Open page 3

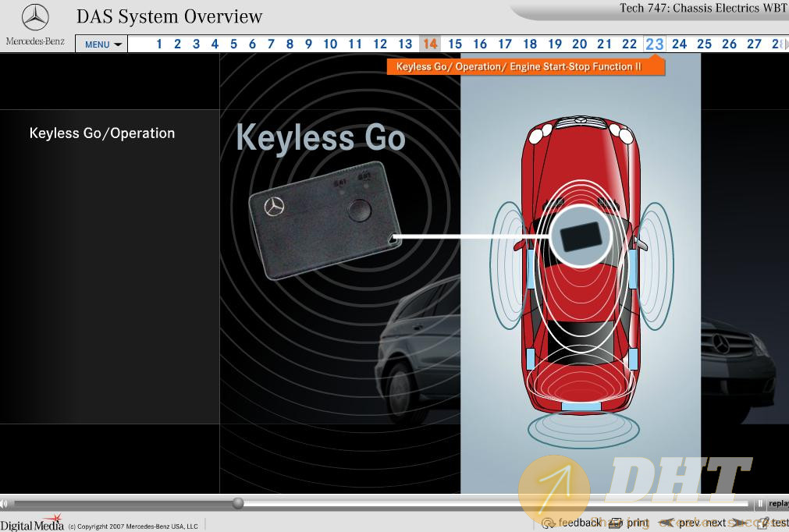196,44
